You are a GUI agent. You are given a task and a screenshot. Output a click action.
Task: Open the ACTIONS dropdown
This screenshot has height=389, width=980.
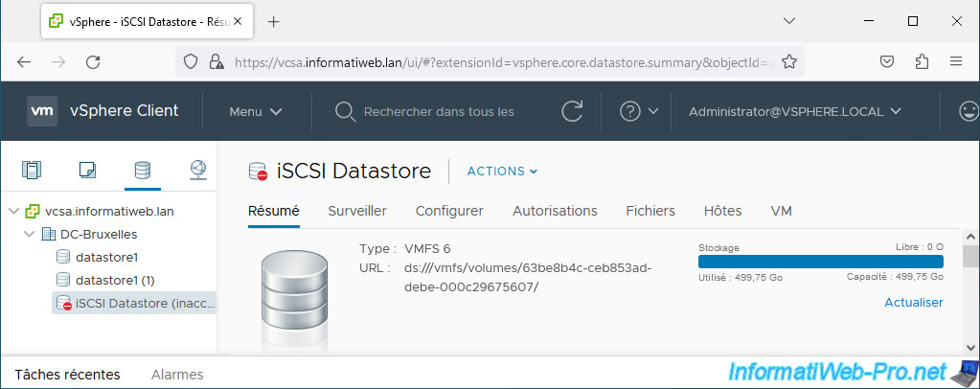tap(503, 171)
